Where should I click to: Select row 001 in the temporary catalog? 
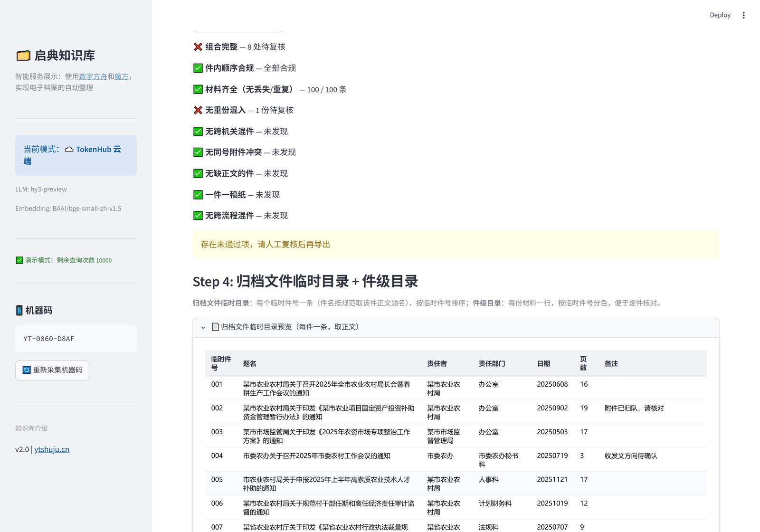456,389
